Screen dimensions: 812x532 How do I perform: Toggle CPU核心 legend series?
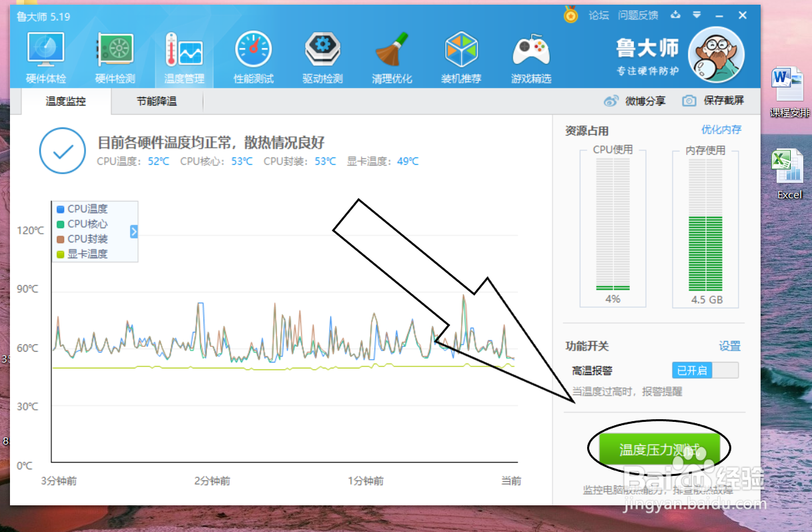pos(82,224)
